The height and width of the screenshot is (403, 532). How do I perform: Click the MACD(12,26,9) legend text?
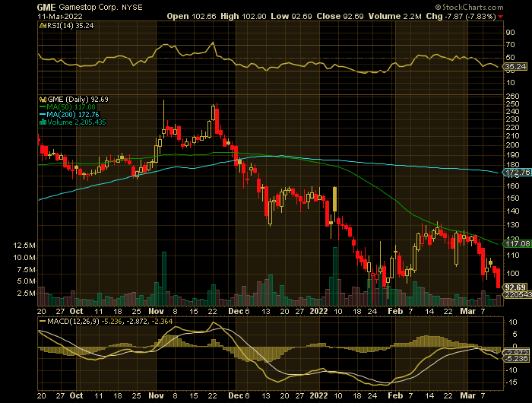click(73, 321)
